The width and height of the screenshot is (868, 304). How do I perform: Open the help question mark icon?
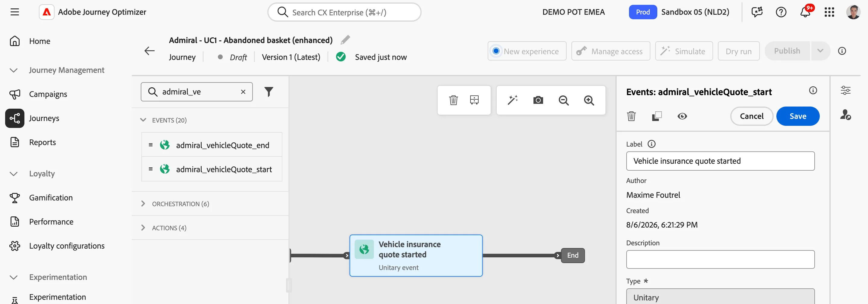point(781,12)
